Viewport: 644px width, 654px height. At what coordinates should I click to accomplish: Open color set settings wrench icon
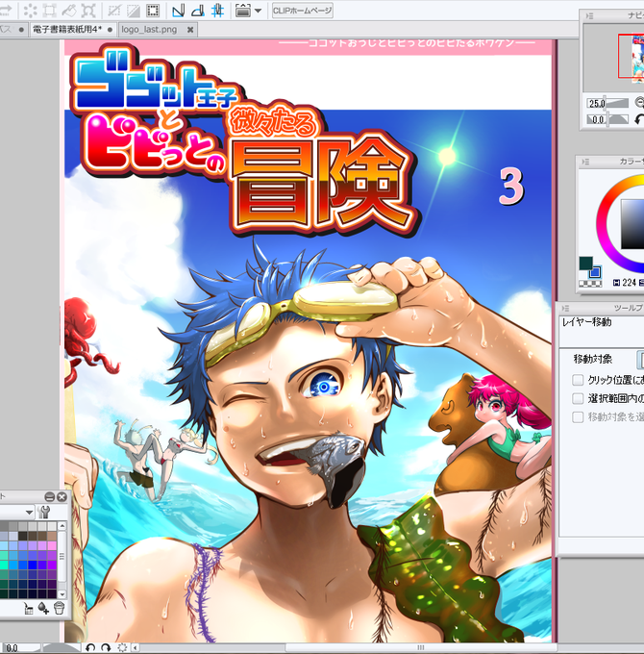(x=44, y=512)
